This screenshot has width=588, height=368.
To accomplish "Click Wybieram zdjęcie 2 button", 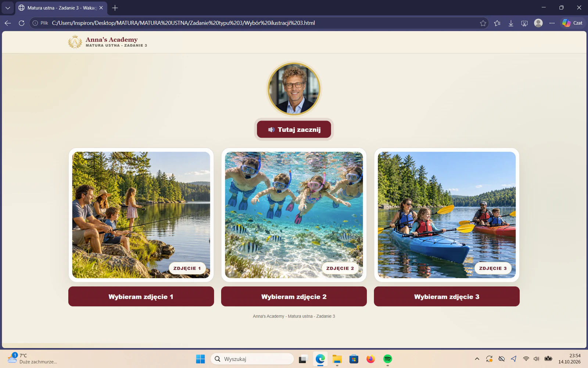I will pos(294,297).
